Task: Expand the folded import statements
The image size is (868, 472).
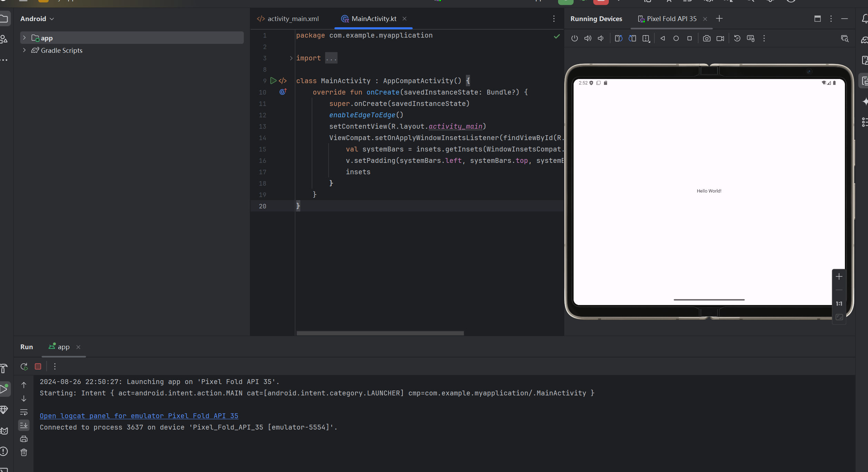Action: click(x=291, y=58)
